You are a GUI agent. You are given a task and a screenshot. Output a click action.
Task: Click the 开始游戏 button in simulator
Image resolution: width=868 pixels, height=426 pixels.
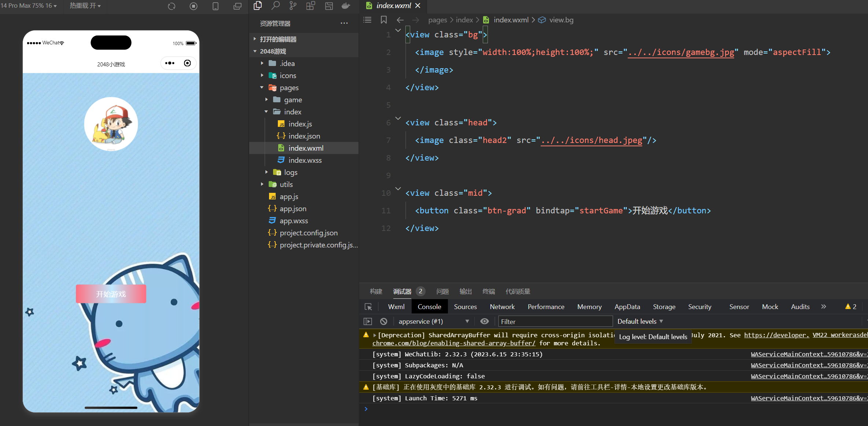tap(111, 294)
